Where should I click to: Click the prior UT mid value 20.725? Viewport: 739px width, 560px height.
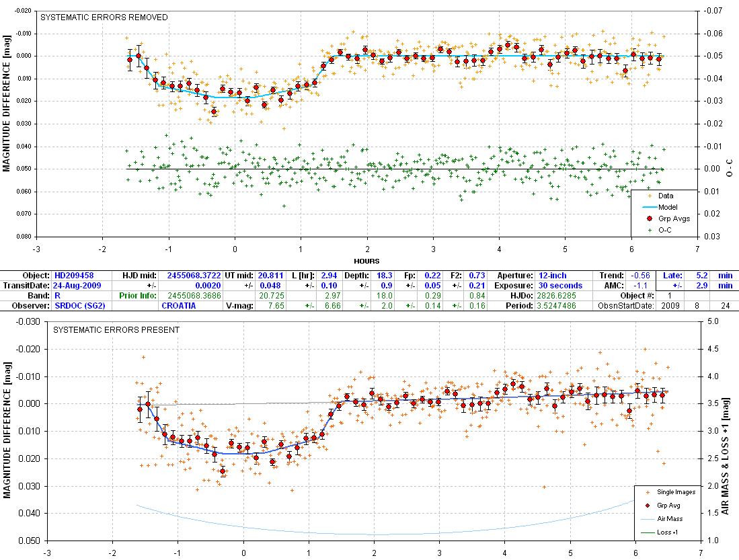point(270,296)
